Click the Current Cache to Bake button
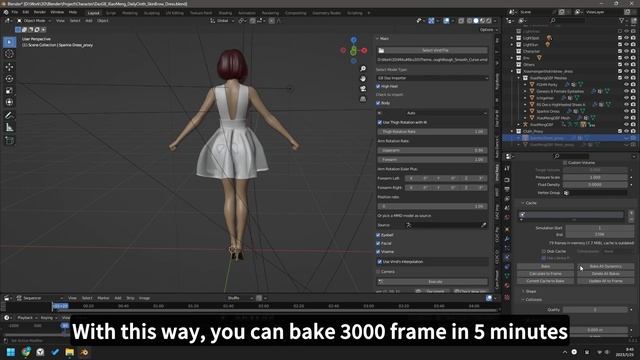The width and height of the screenshot is (640, 360). 545,281
